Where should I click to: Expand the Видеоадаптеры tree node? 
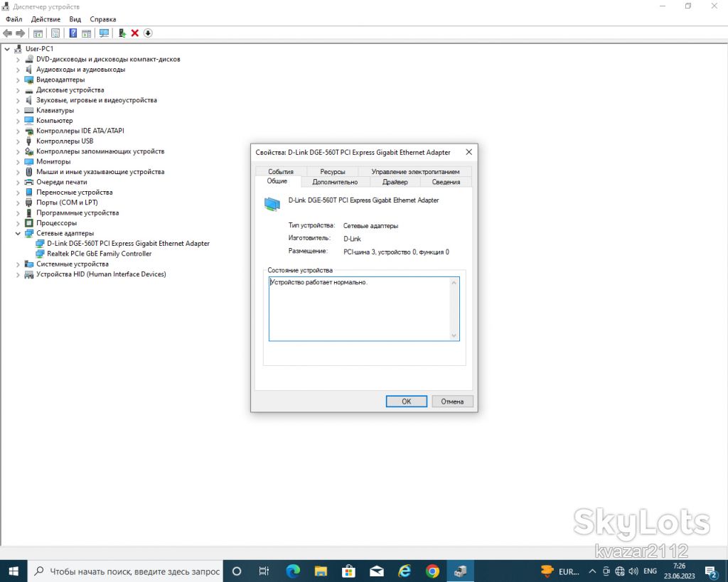(x=18, y=80)
